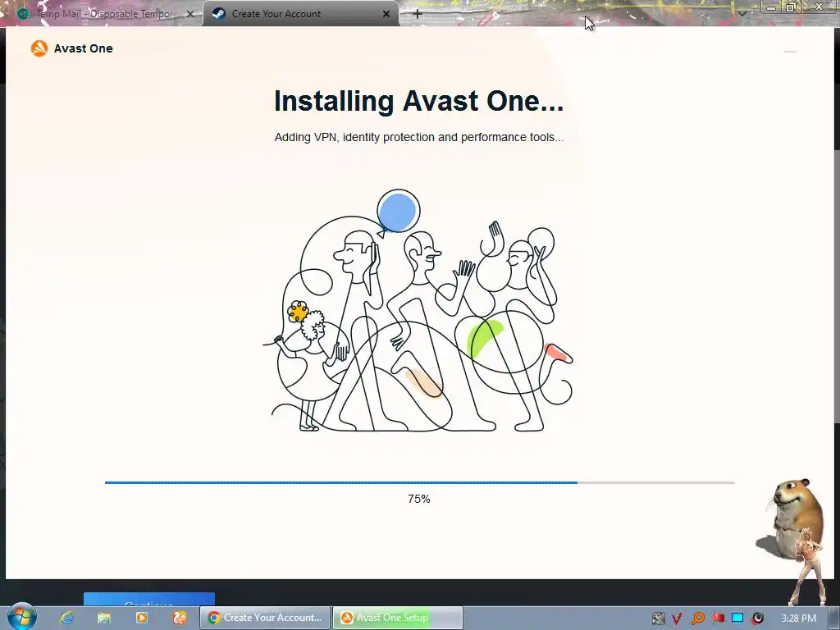Click the Installing Avast One heading
This screenshot has height=630, width=840.
pyautogui.click(x=419, y=101)
